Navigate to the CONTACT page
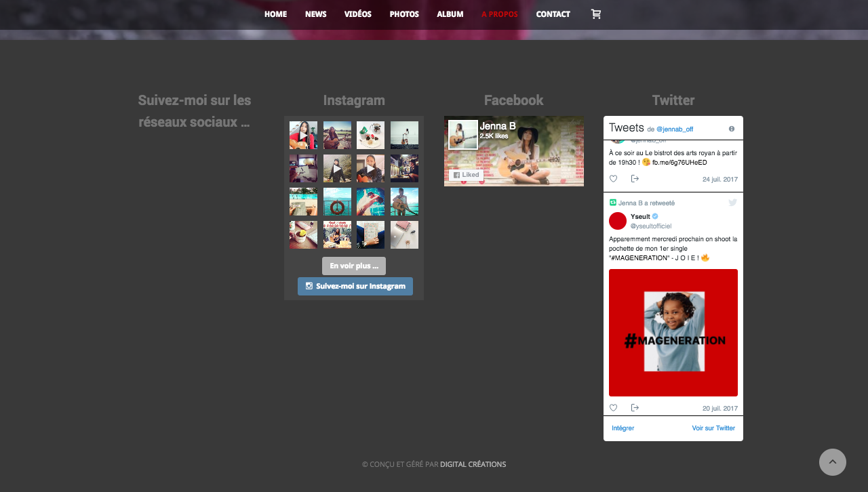Image resolution: width=868 pixels, height=492 pixels. click(553, 14)
